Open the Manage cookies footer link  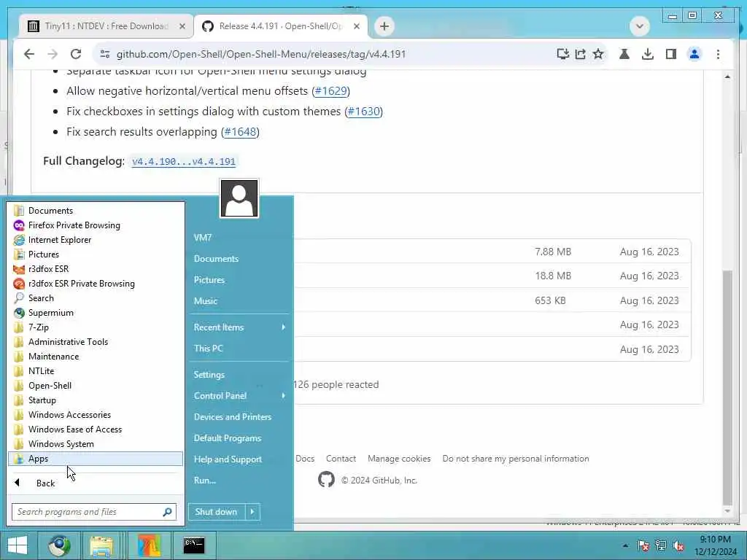point(399,459)
